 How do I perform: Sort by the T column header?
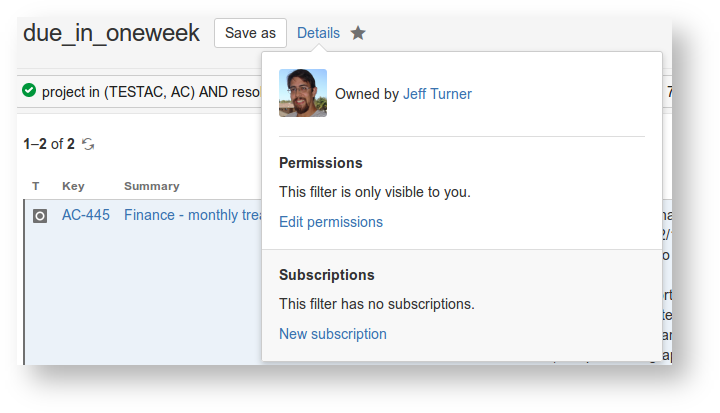[x=36, y=186]
